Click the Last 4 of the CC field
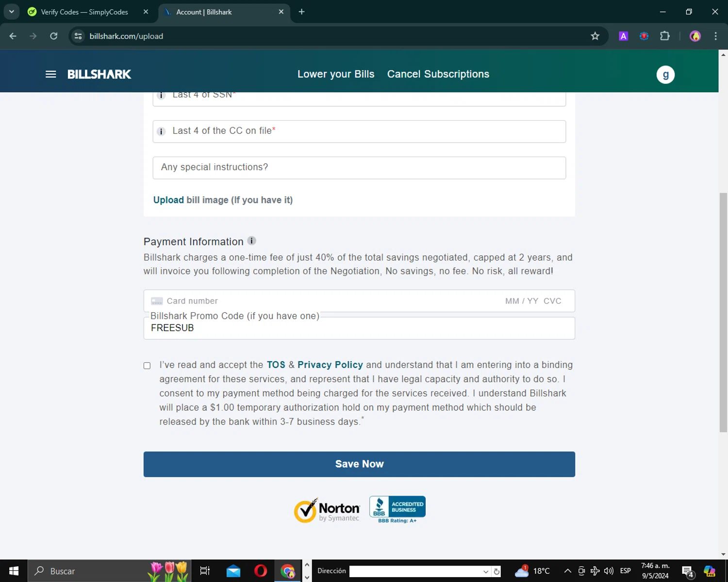Image resolution: width=728 pixels, height=582 pixels. [x=359, y=131]
